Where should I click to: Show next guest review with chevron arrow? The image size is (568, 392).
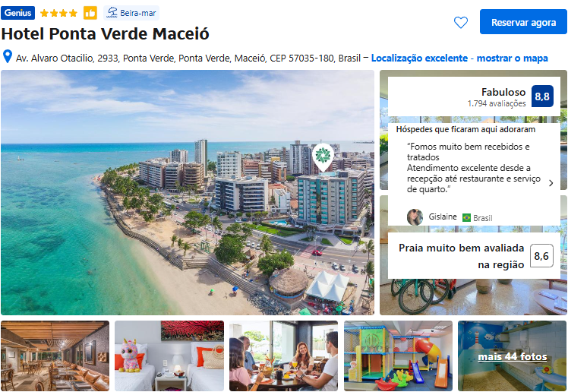click(551, 183)
